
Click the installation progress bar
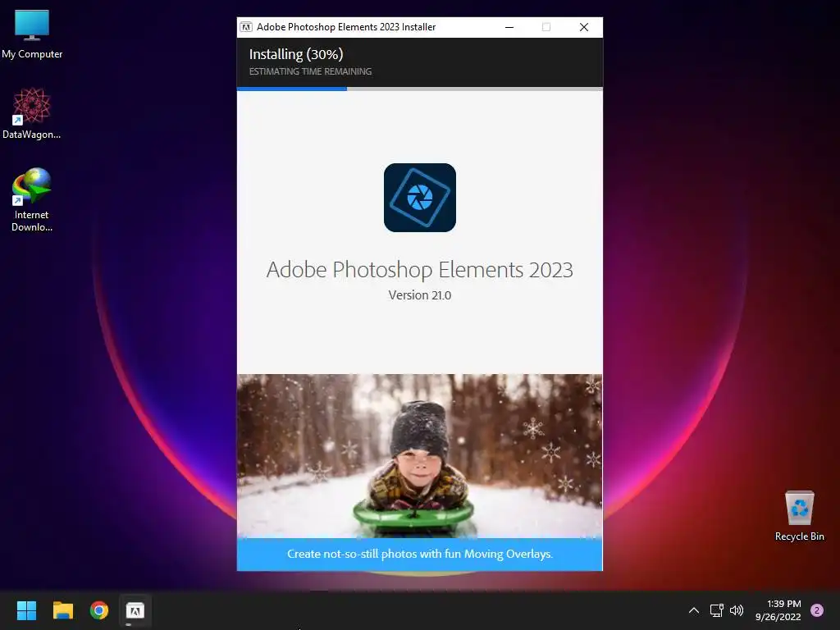point(420,89)
